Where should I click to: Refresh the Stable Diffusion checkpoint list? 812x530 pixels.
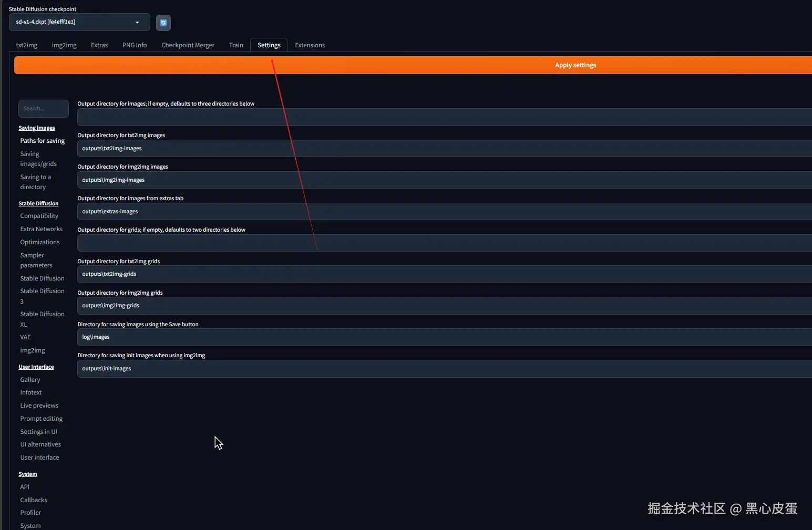(x=163, y=23)
